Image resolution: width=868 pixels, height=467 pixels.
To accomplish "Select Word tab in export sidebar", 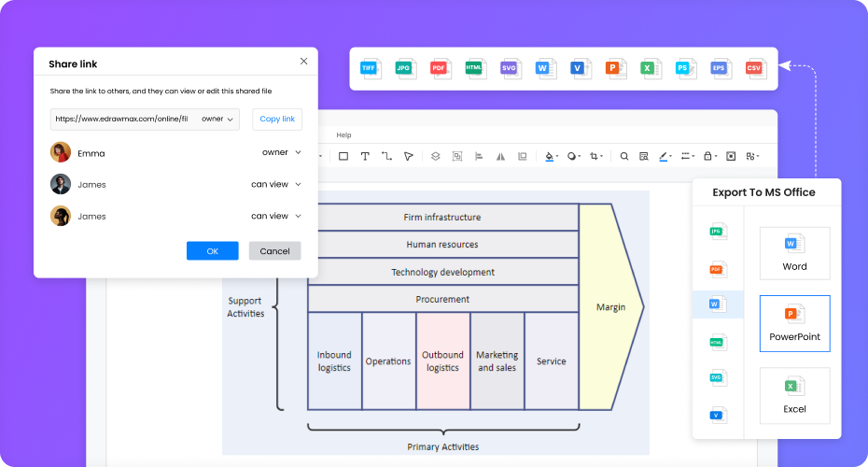I will (x=717, y=304).
